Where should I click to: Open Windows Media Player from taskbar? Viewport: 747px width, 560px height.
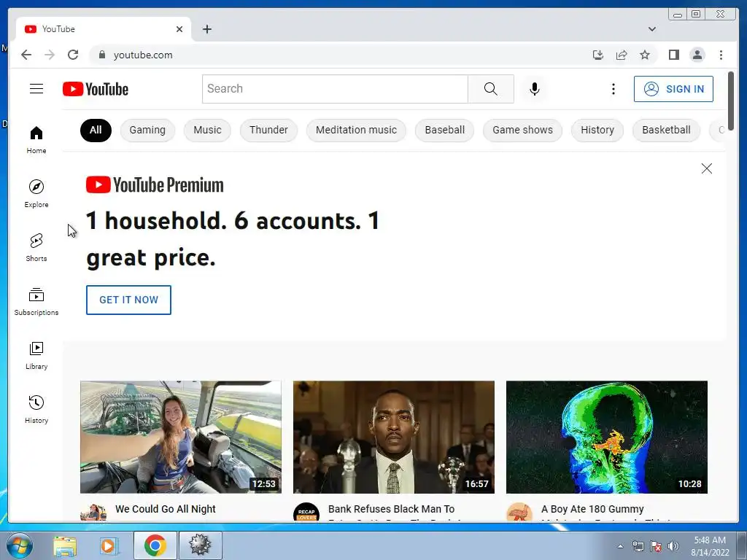[x=109, y=545]
